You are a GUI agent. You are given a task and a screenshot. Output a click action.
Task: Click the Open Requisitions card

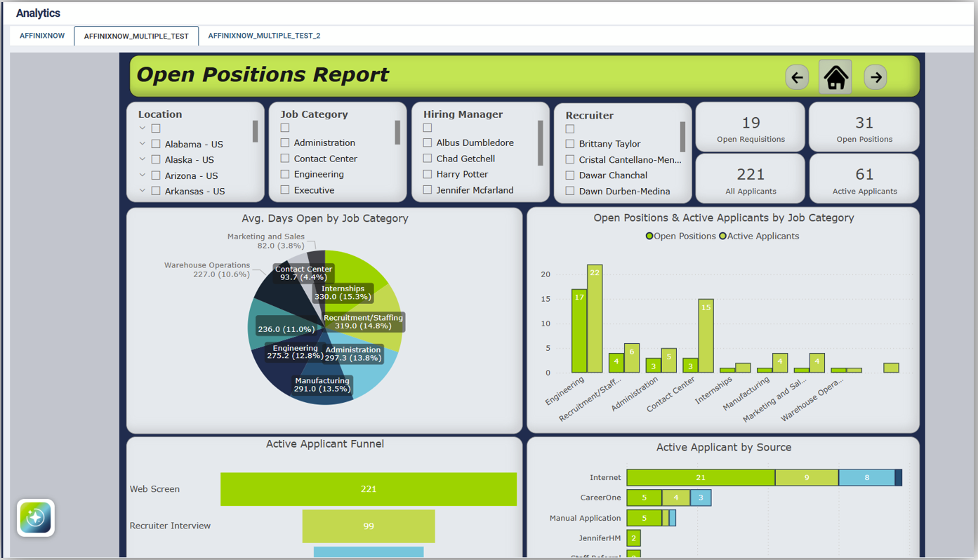[x=750, y=128]
